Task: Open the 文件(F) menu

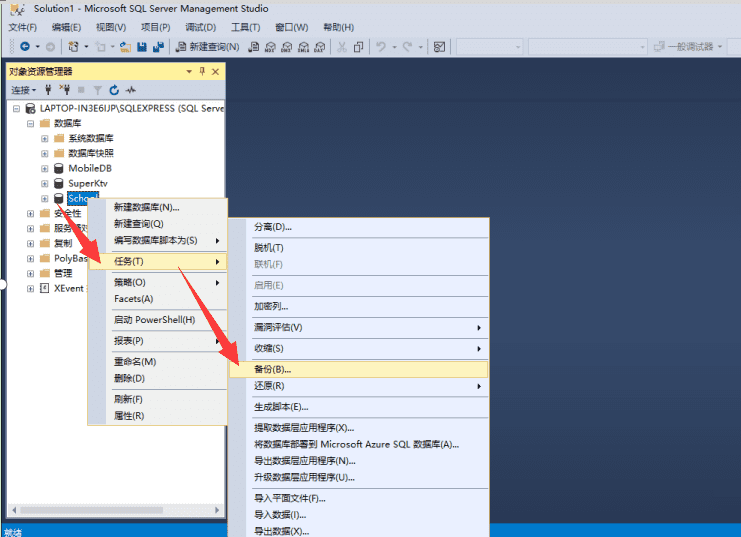Action: (x=22, y=27)
